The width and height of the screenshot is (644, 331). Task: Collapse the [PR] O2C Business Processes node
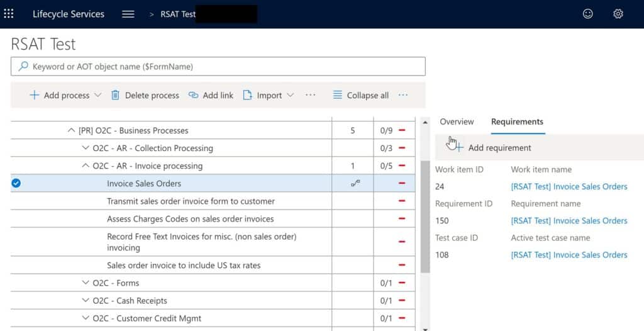(x=71, y=130)
